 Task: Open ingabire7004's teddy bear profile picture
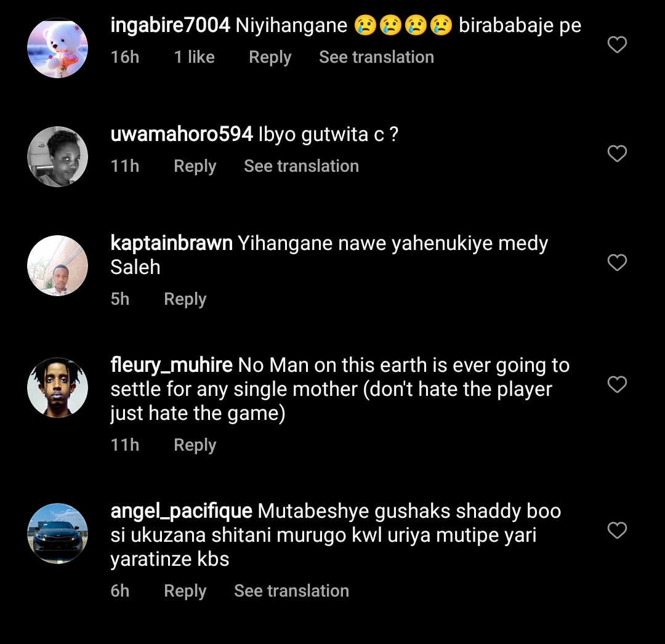point(58,48)
